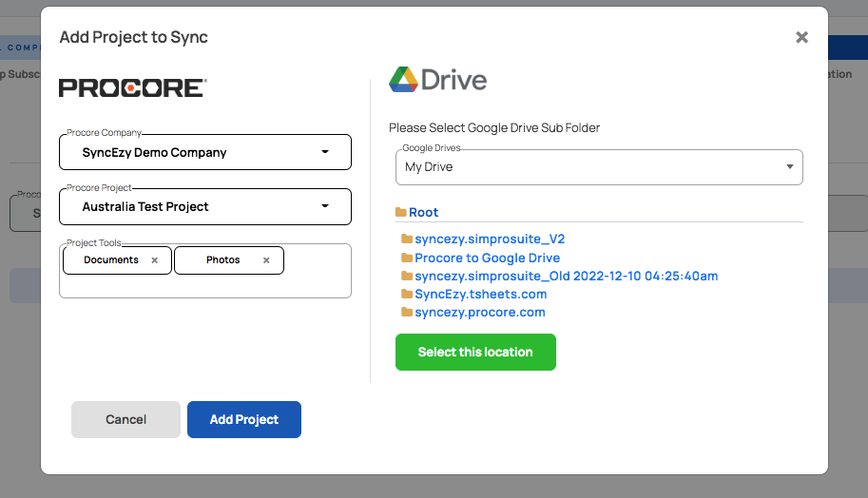Screen dimensions: 868x498
Task: Click the Select this location button
Action: pyautogui.click(x=475, y=352)
